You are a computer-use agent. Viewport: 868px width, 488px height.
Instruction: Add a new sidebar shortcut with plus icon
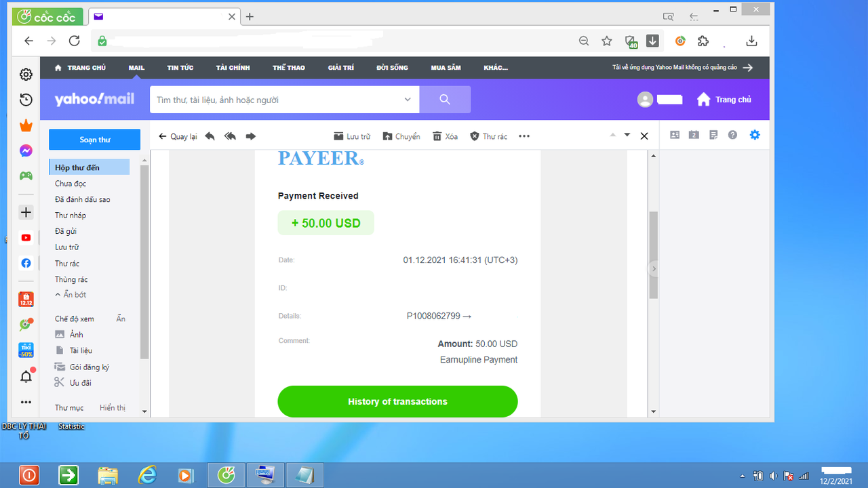coord(26,212)
